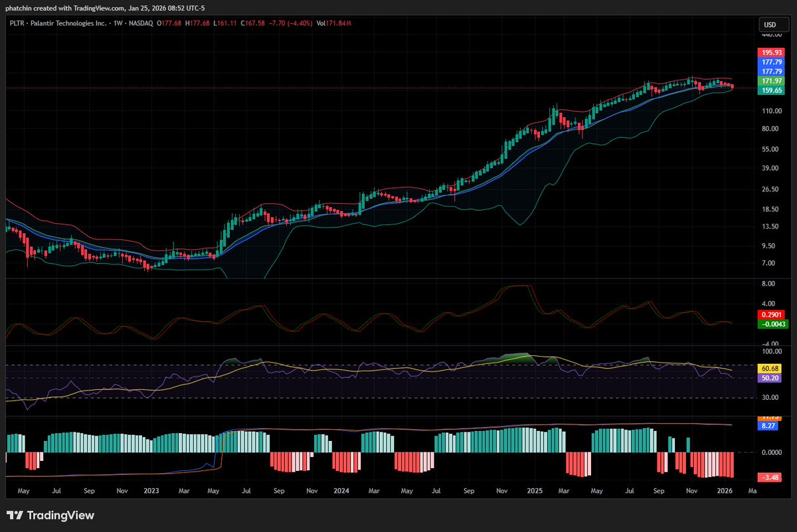Click the green 171.97 price label
This screenshot has height=532, width=797.
770,80
